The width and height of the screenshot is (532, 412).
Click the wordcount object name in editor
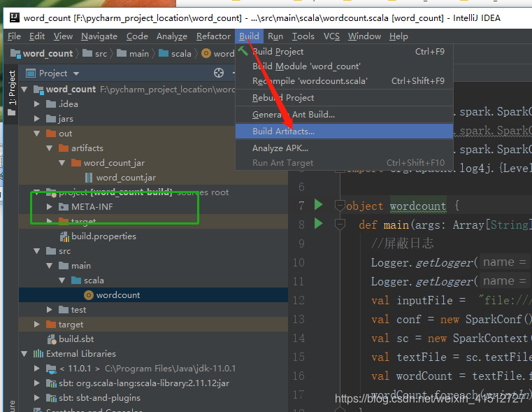(x=418, y=206)
